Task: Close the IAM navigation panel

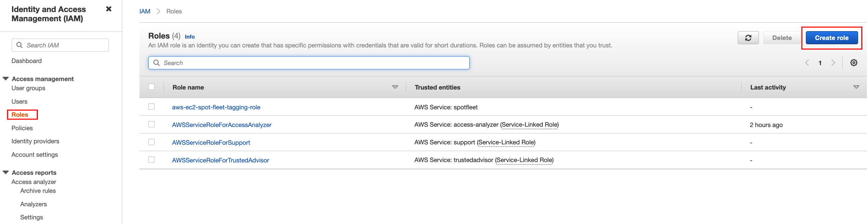Action: pyautogui.click(x=109, y=9)
